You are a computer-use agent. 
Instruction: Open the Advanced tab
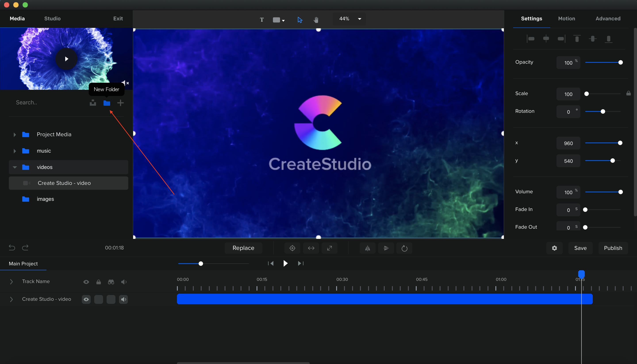608,19
